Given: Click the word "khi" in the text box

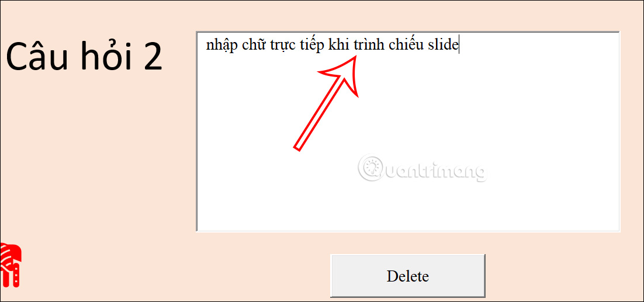Looking at the screenshot, I should pyautogui.click(x=338, y=44).
